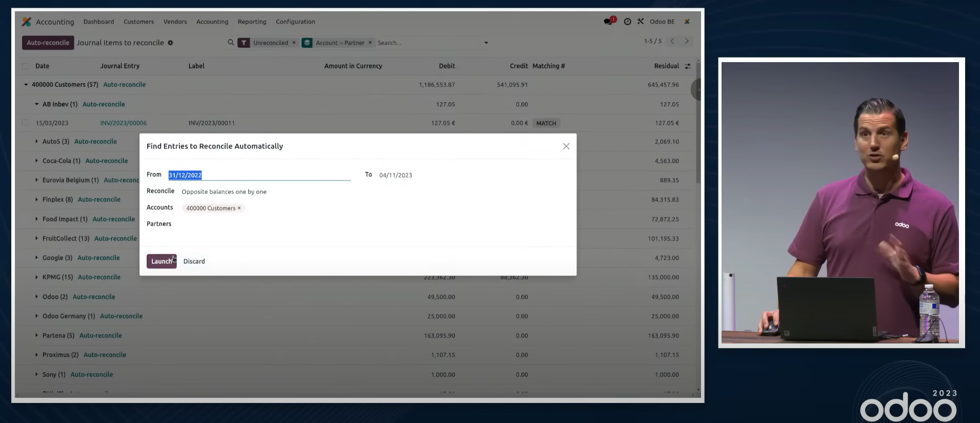Click Auto-reconcile link for Google

coord(98,258)
